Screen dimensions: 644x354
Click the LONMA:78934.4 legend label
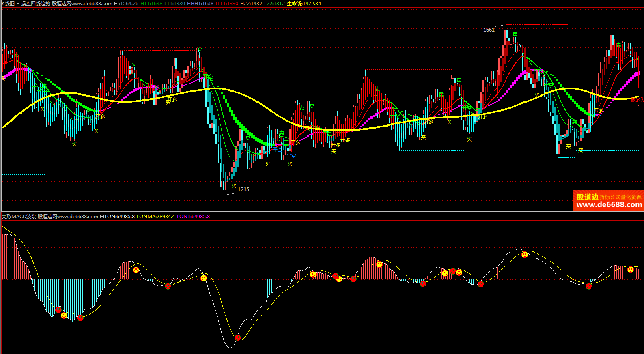(156, 217)
